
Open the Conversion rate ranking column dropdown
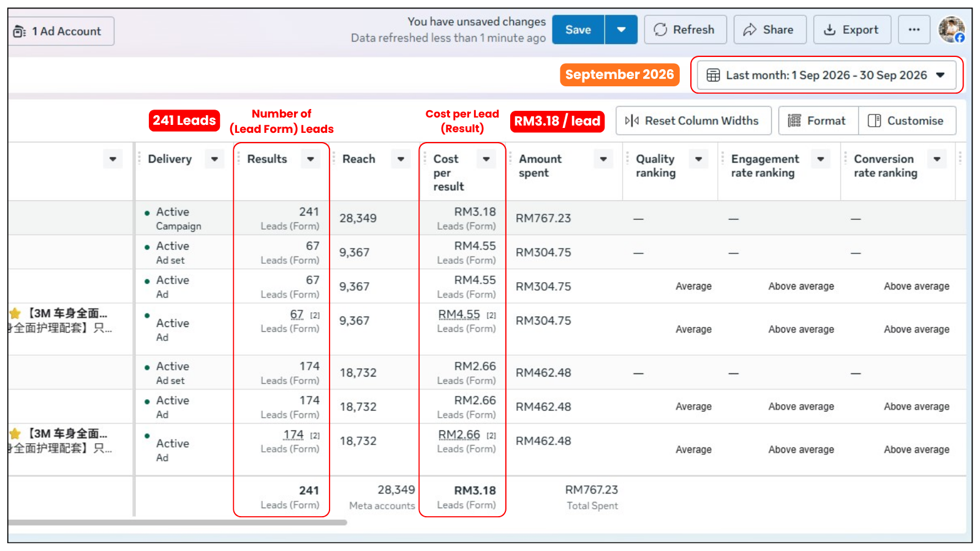click(x=937, y=159)
